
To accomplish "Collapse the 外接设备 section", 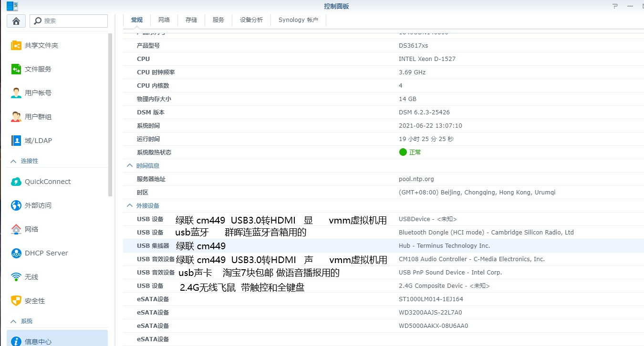I will [129, 205].
